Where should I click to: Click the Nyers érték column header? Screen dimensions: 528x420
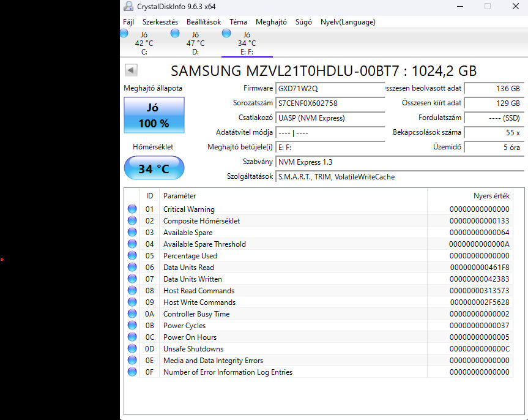pos(470,196)
